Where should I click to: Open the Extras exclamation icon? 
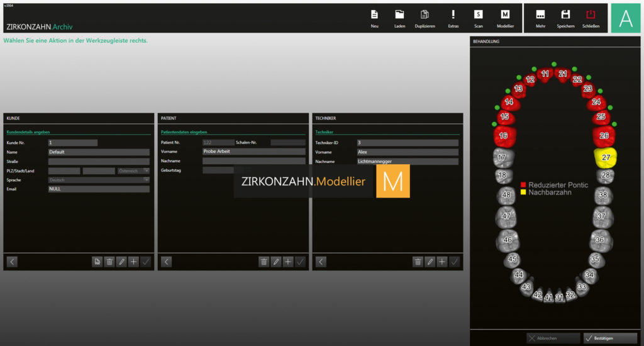tap(453, 14)
